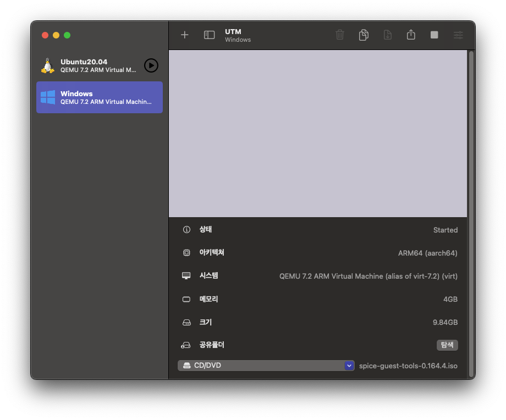This screenshot has height=420, width=506.
Task: Click the Windows logo icon in sidebar
Action: 48,97
